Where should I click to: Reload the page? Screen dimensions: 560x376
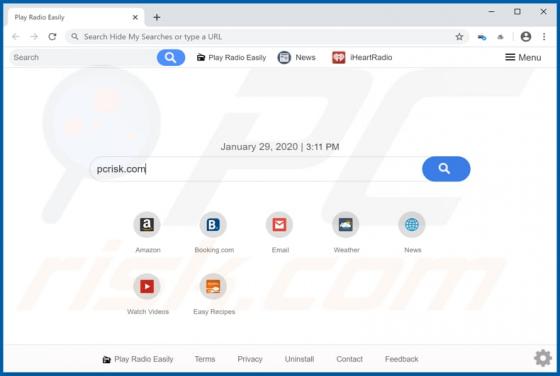52,36
